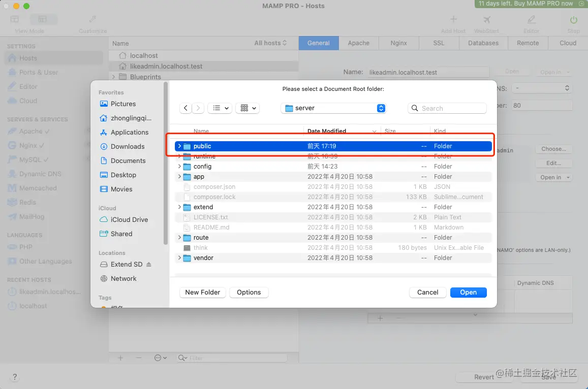Expand the extend folder
The width and height of the screenshot is (588, 389).
(179, 207)
